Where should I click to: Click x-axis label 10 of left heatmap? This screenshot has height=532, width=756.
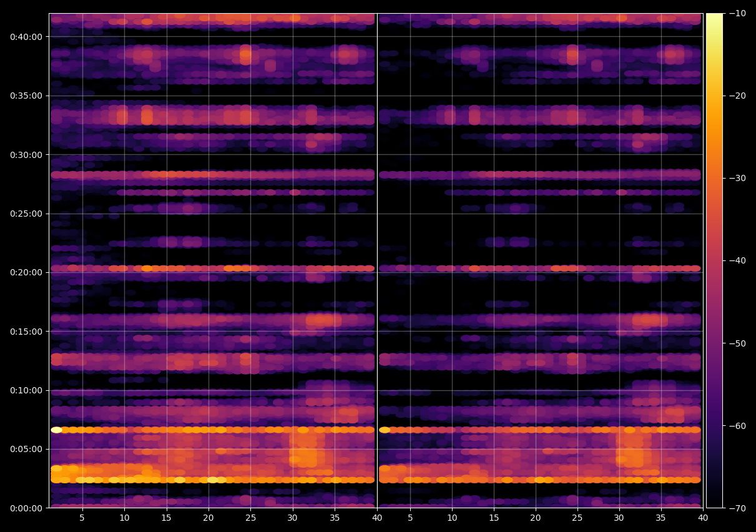tap(124, 518)
